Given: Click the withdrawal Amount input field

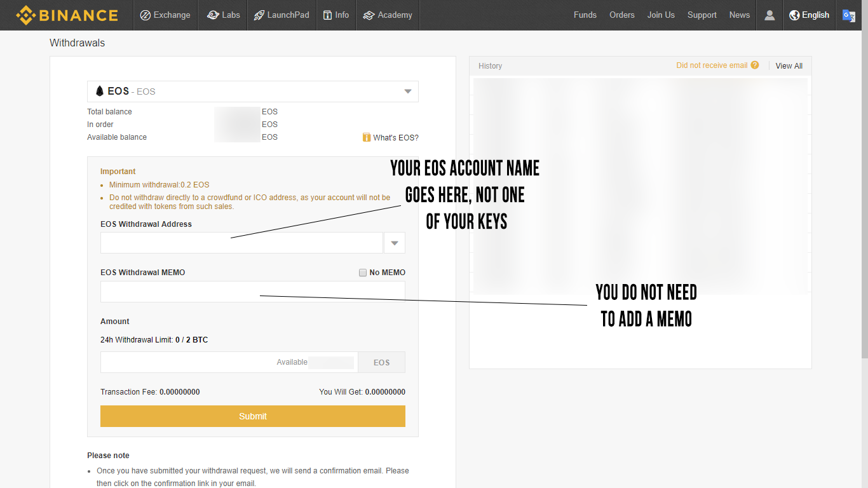Looking at the screenshot, I should (x=229, y=362).
